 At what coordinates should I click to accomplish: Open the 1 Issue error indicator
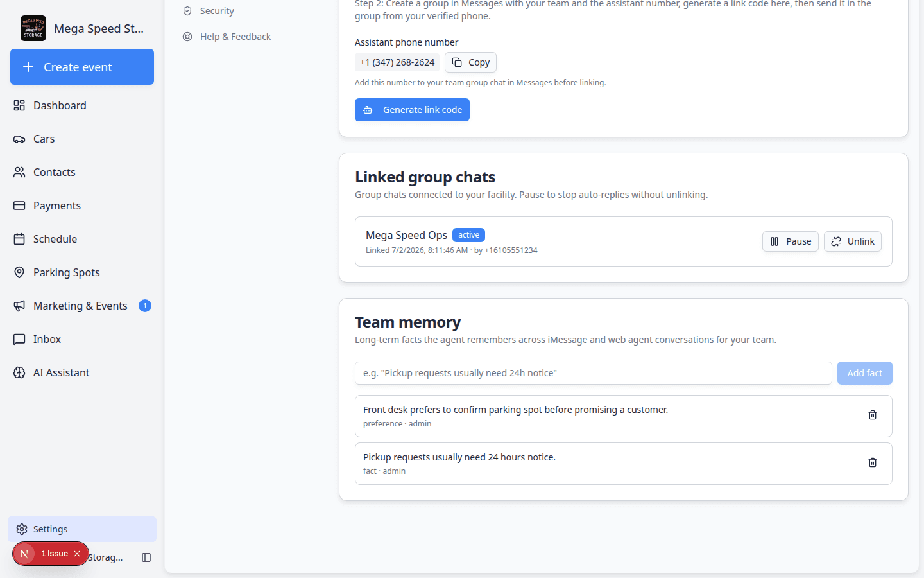click(55, 554)
